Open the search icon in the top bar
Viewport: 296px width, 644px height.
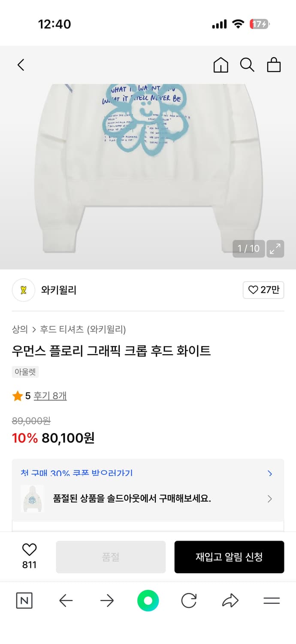coord(247,65)
